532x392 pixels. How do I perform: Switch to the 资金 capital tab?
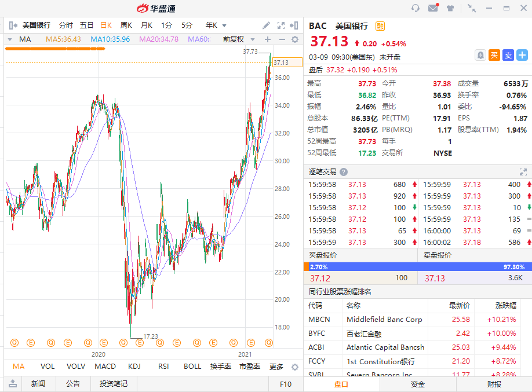418,384
